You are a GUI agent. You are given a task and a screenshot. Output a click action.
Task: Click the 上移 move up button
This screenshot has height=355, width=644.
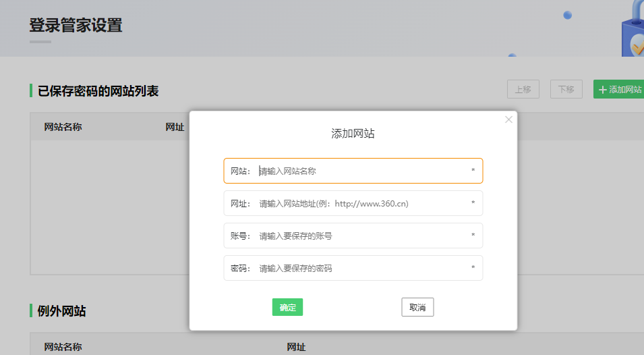tap(523, 89)
